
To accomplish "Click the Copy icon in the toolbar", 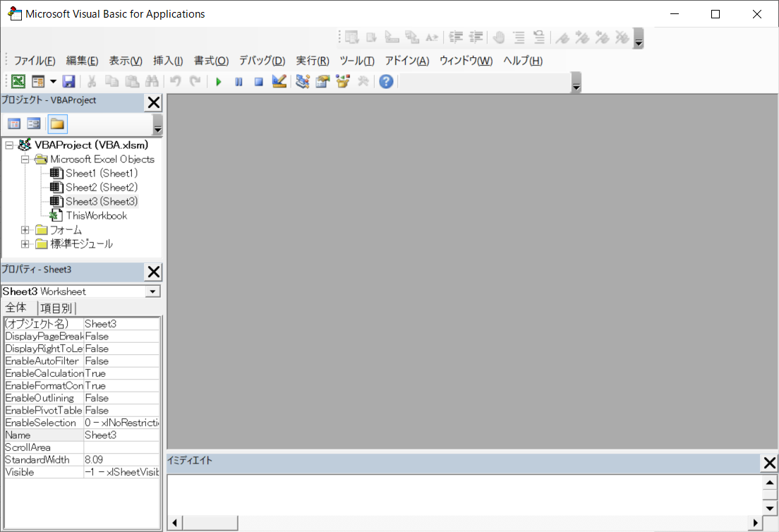I will 111,81.
